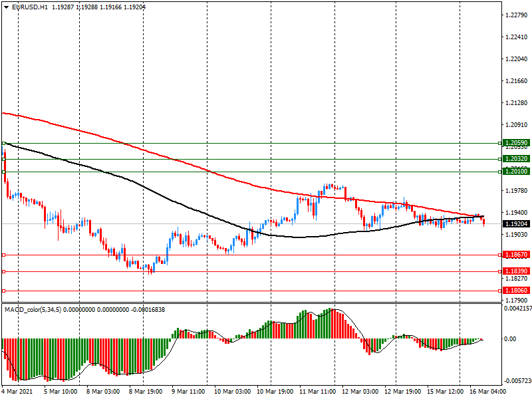
Task: Click the 1.19030 price axis label
Action: click(517, 235)
